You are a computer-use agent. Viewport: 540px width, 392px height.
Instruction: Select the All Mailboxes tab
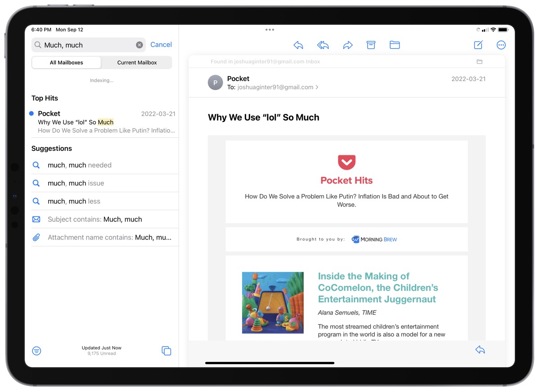tap(66, 63)
